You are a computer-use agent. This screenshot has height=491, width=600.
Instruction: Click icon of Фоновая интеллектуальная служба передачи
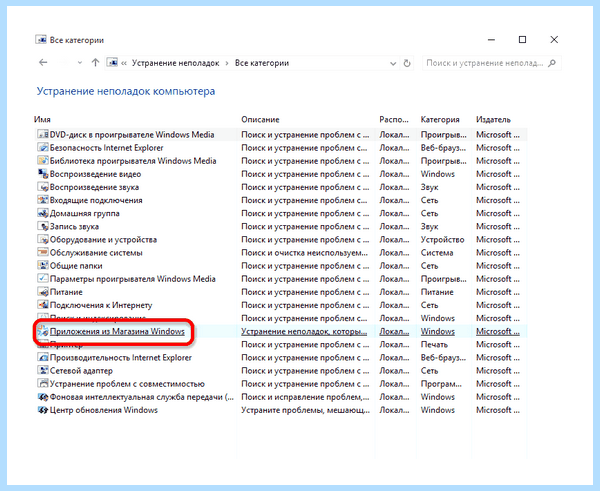point(43,396)
